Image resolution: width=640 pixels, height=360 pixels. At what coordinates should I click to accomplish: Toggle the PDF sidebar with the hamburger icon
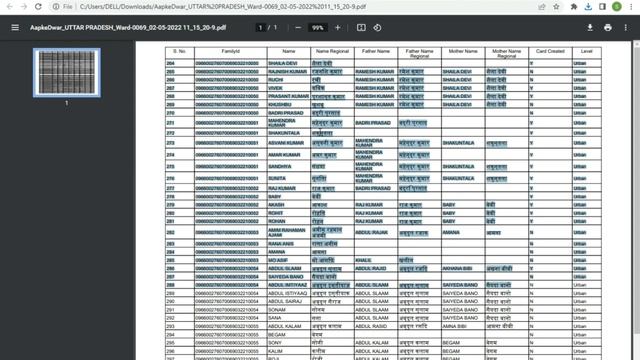click(15, 28)
